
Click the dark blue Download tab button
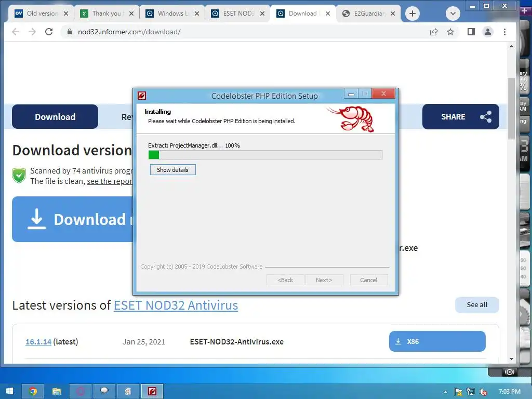click(x=55, y=117)
